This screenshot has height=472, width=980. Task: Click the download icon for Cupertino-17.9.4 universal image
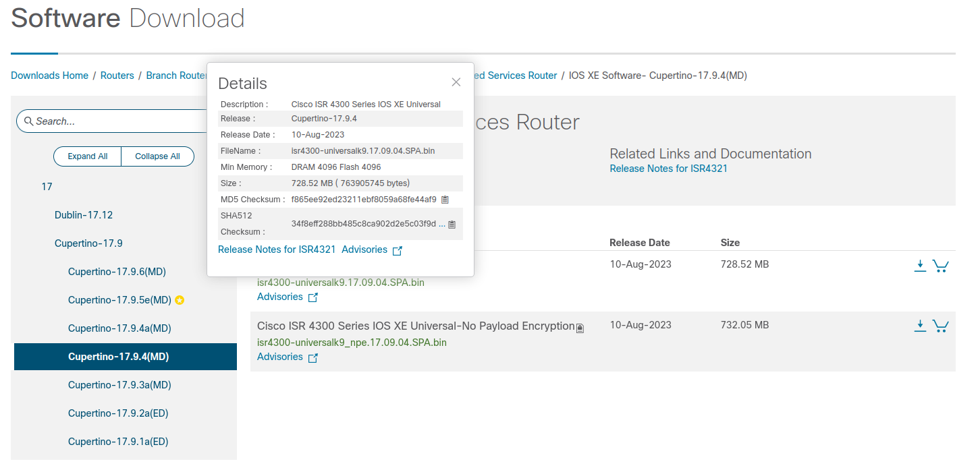[x=920, y=264]
